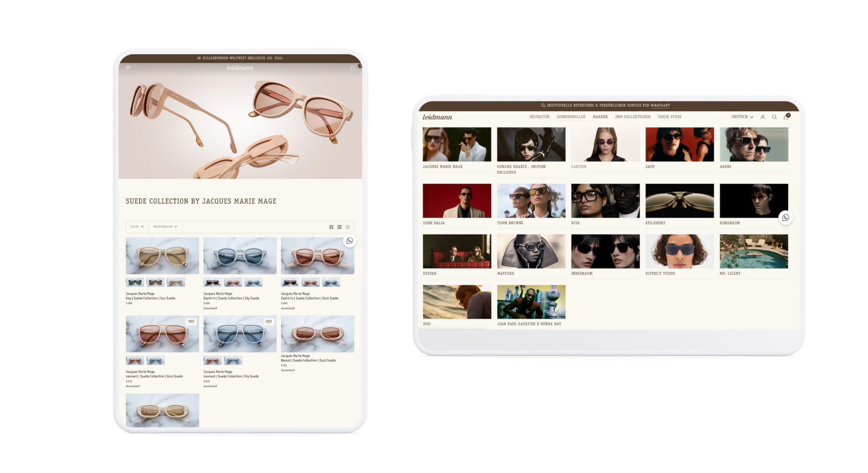The image size is (868, 473).
Task: Open Kay Sun Suede product image
Action: point(163,256)
